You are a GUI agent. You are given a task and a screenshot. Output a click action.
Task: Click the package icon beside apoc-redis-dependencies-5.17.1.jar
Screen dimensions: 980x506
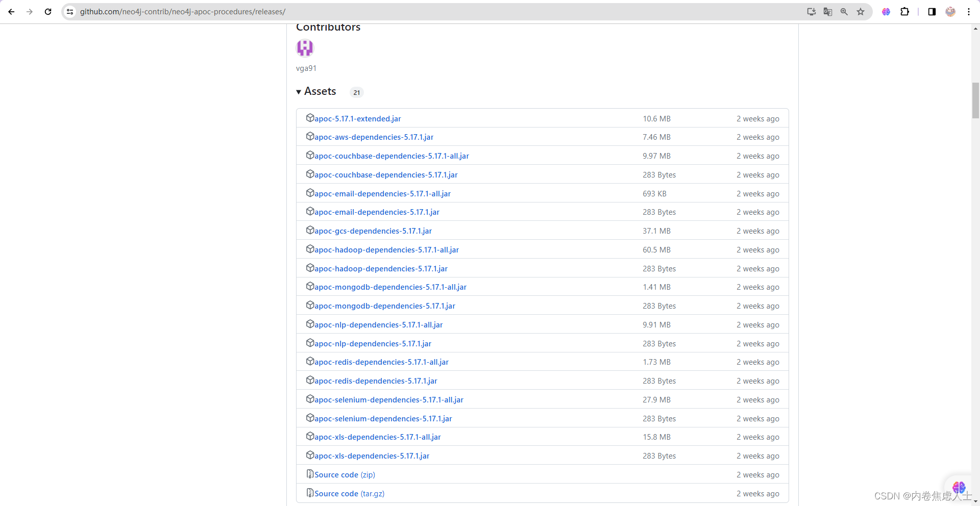point(310,380)
